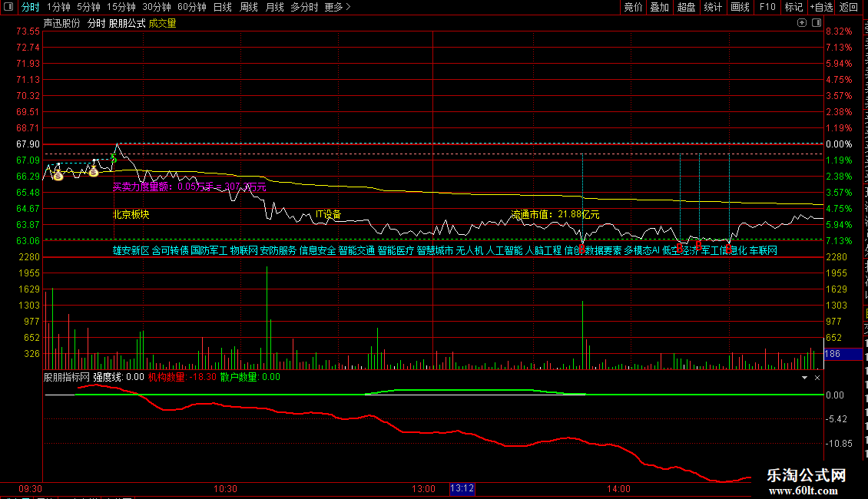This screenshot has height=499, width=868.
Task: Click the 雄安新区 concept tag
Action: pyautogui.click(x=131, y=250)
